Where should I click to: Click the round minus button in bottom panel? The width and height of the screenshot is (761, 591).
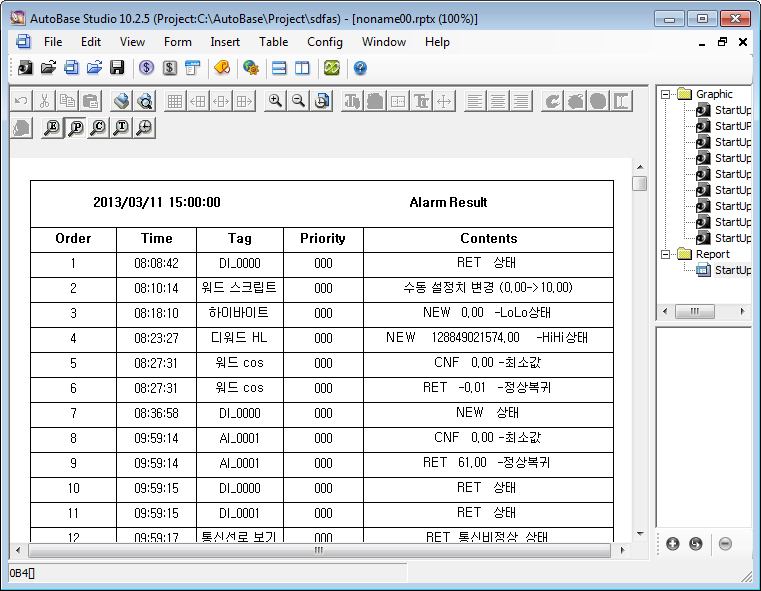tap(725, 544)
